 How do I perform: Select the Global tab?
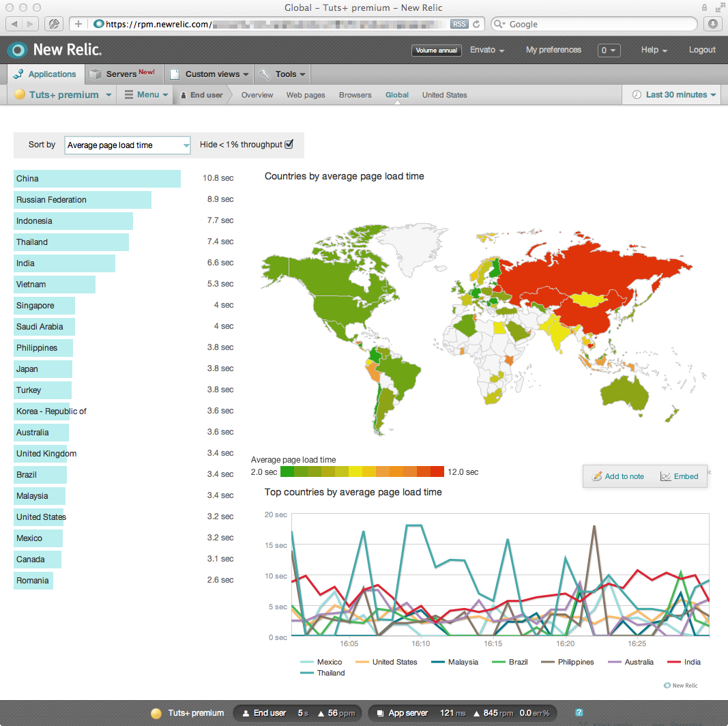click(397, 95)
